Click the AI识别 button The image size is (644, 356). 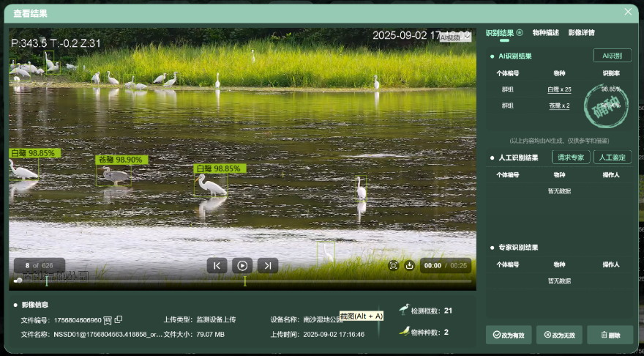[x=612, y=56]
